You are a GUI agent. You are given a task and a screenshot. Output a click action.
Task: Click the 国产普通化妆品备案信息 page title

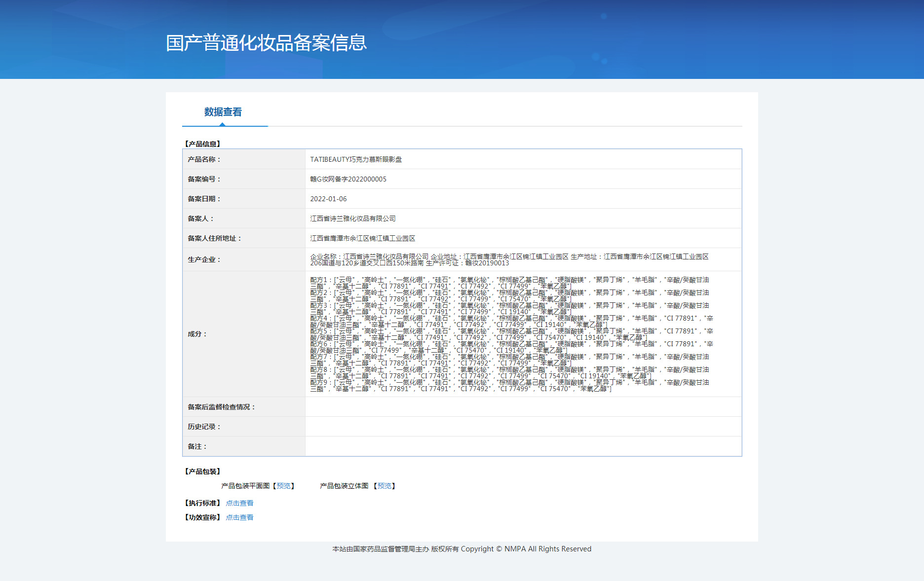[x=267, y=43]
